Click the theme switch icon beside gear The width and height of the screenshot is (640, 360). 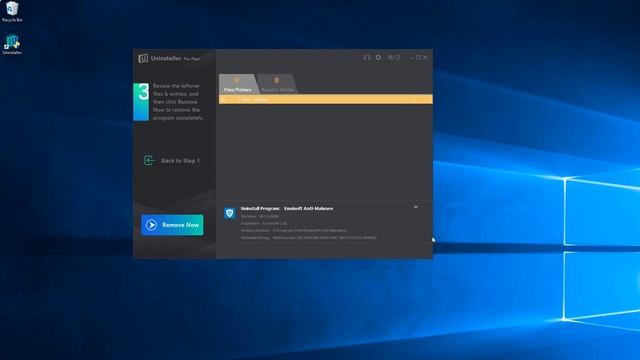[x=394, y=58]
